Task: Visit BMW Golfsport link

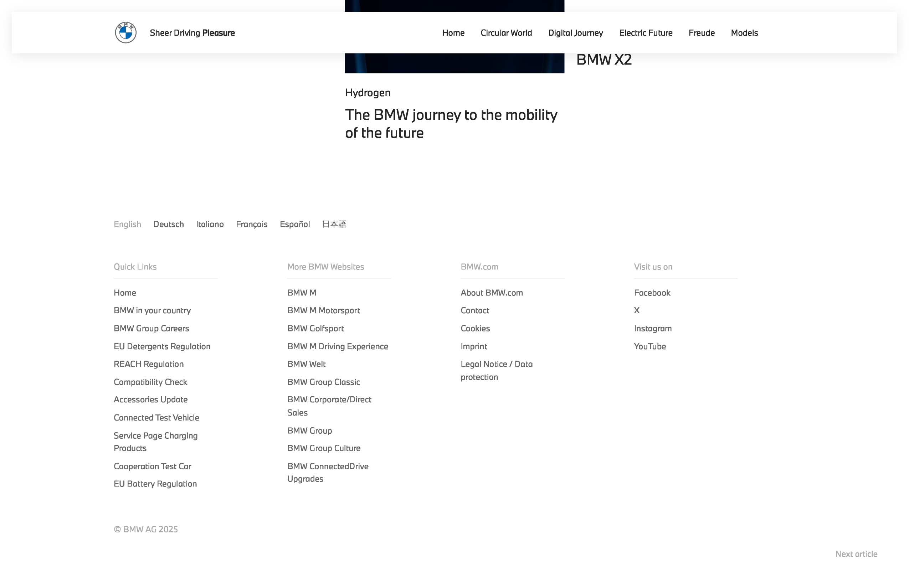Action: 315,328
